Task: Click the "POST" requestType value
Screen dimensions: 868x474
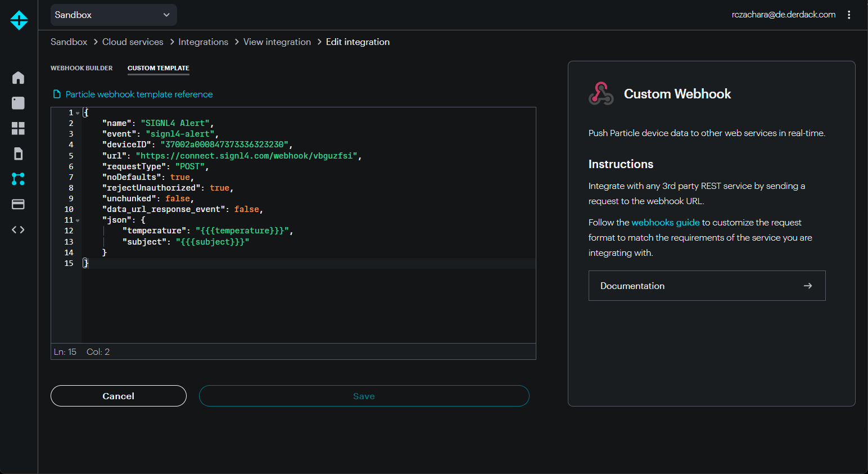Action: pyautogui.click(x=190, y=166)
